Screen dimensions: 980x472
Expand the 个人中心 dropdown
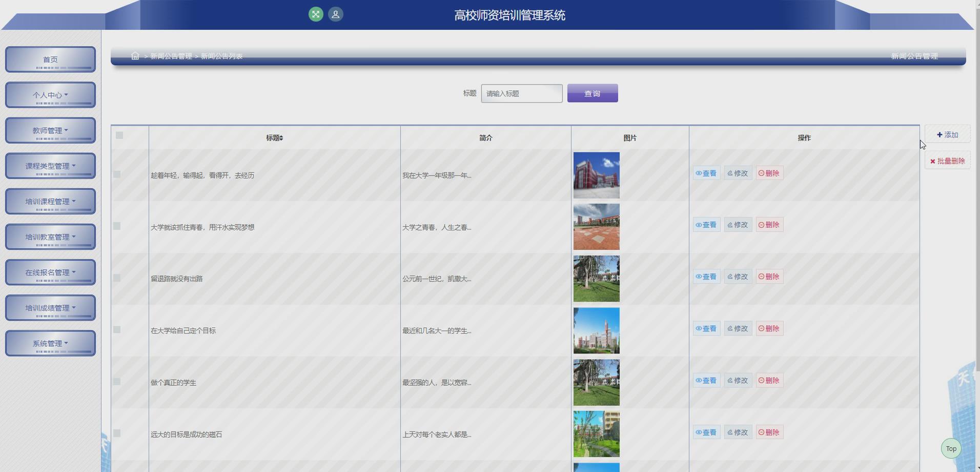click(50, 94)
